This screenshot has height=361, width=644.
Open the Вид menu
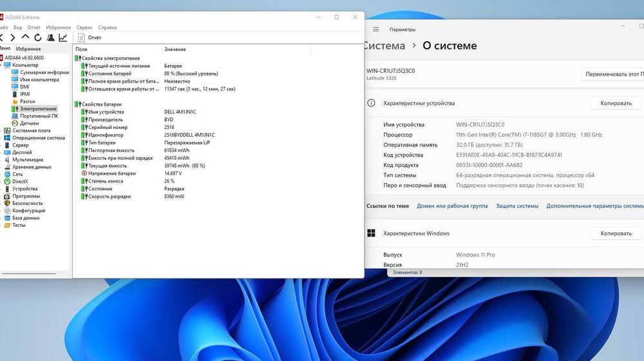coord(17,28)
